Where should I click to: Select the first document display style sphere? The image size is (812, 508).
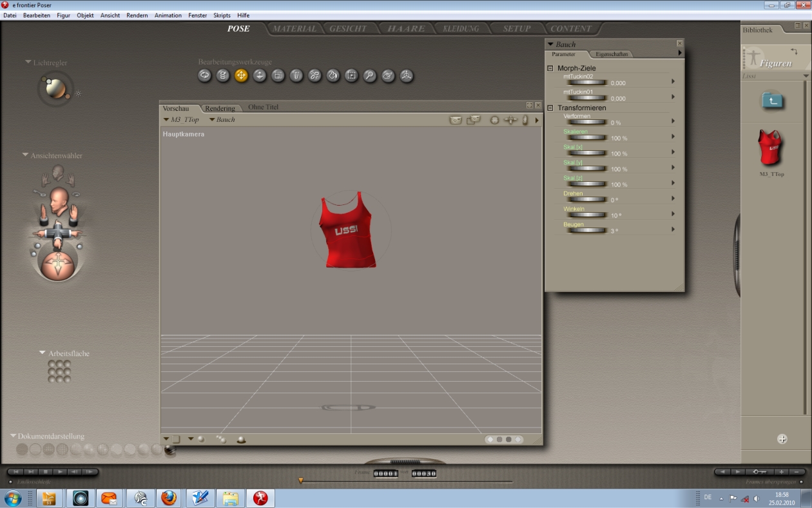point(23,449)
